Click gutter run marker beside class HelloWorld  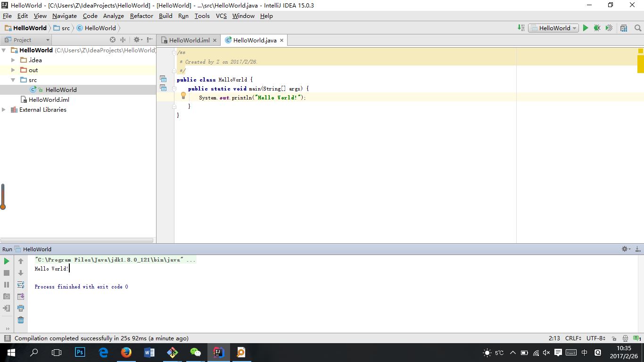[x=163, y=79]
